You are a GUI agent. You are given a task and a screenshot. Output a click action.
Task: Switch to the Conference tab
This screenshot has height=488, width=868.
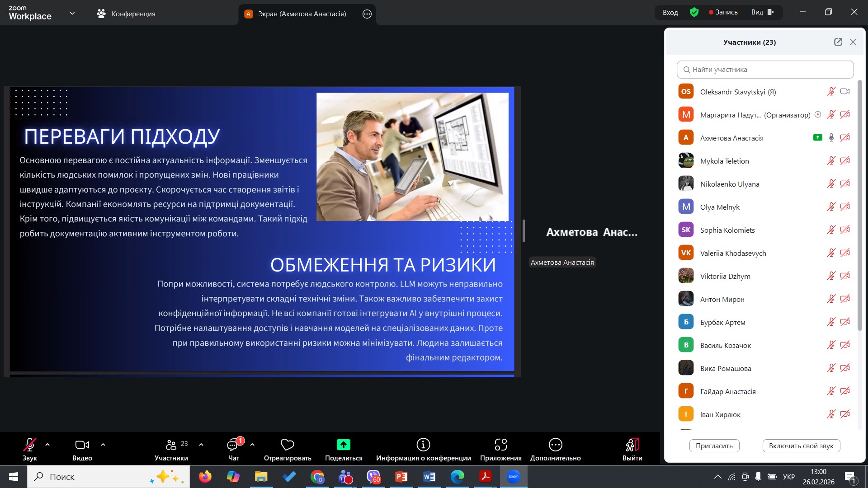[126, 14]
